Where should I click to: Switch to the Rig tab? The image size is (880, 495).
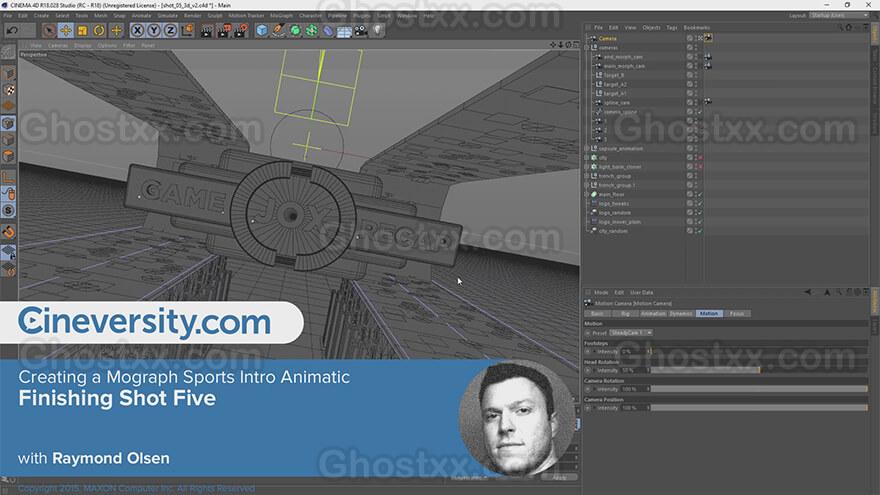(x=625, y=314)
